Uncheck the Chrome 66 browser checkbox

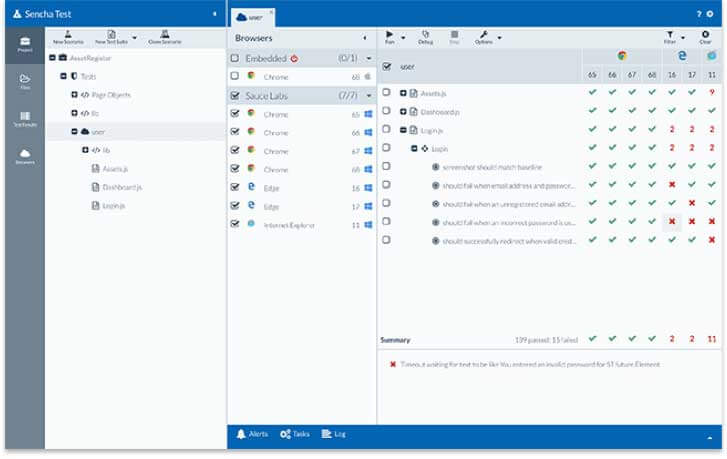point(235,132)
